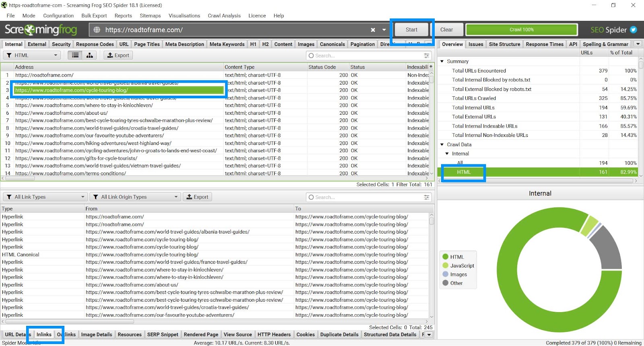The width and height of the screenshot is (644, 346).
Task: Select Total URLs Crawled row
Action: [x=539, y=98]
